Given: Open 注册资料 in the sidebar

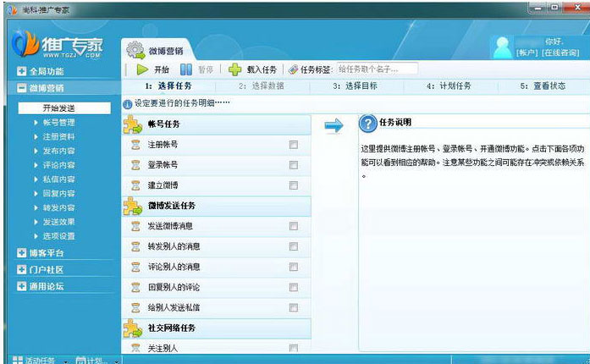Looking at the screenshot, I should [x=58, y=136].
